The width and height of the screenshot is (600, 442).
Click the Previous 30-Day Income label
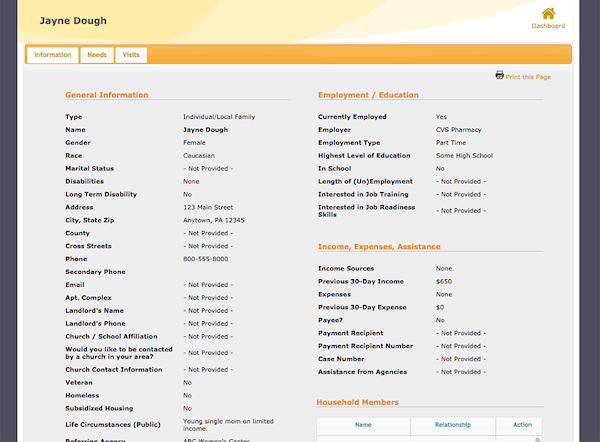click(x=361, y=282)
